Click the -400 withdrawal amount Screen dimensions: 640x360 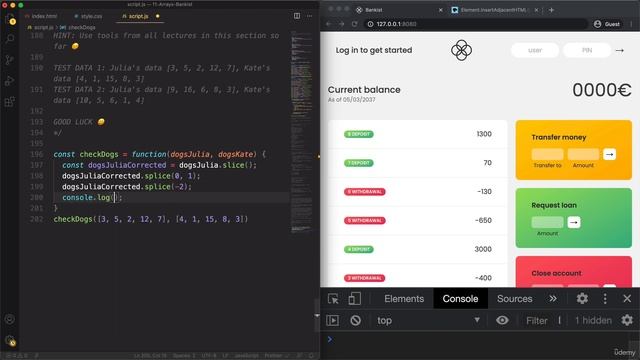483,278
